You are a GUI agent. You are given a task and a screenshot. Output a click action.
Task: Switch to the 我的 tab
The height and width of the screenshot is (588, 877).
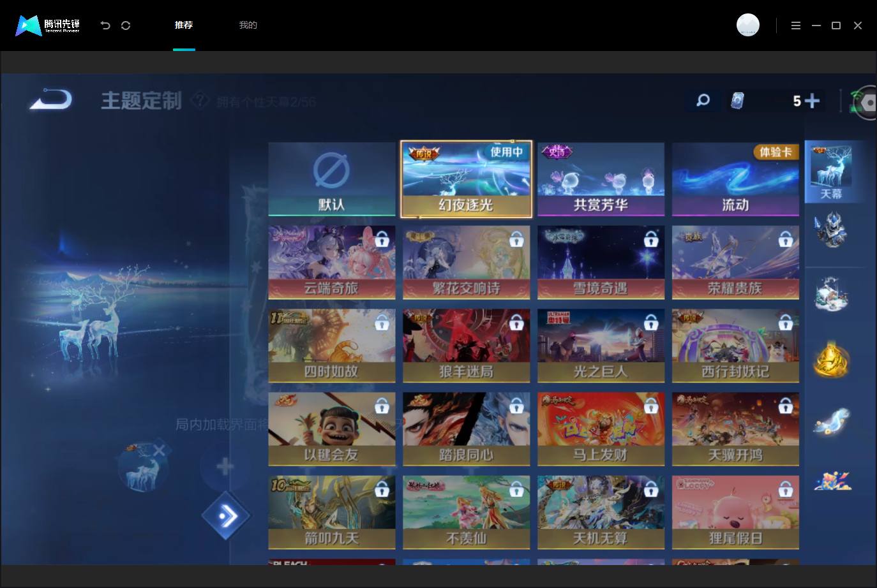pos(248,25)
